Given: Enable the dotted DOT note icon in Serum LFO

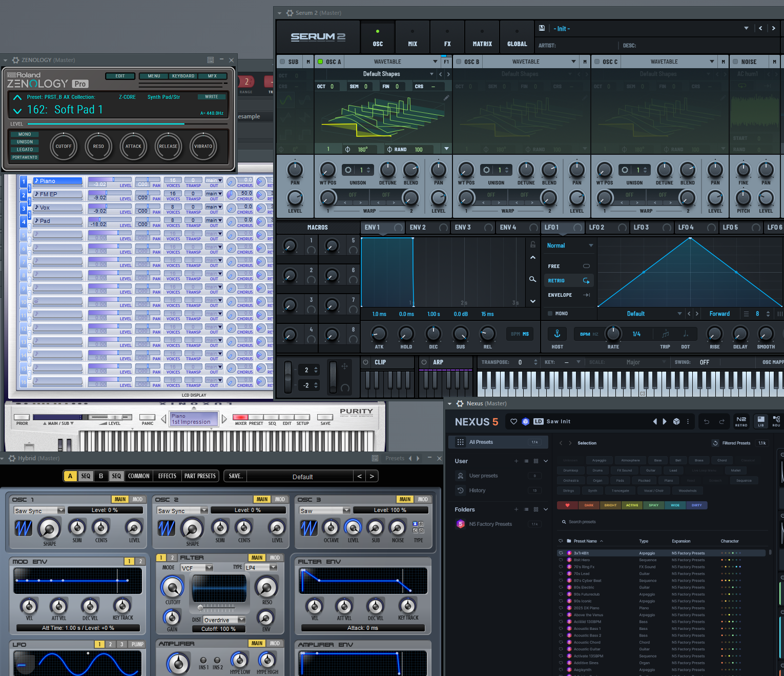Looking at the screenshot, I should (x=686, y=334).
